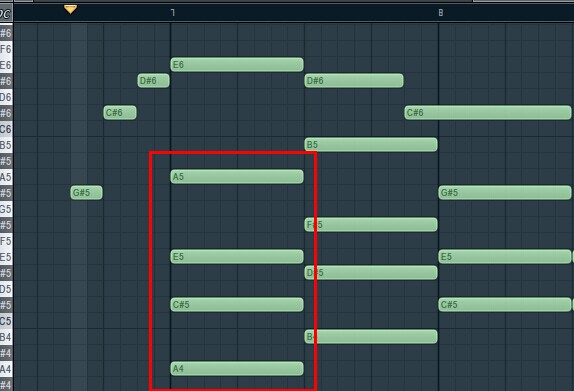This screenshot has height=391, width=574.
Task: Select the E5 note inside the red box
Action: pos(237,257)
